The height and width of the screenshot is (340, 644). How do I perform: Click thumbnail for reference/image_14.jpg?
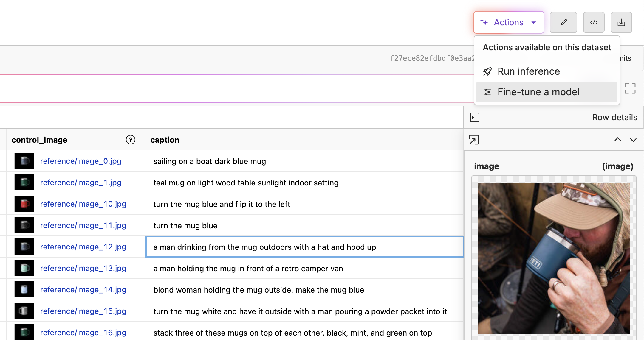click(24, 290)
